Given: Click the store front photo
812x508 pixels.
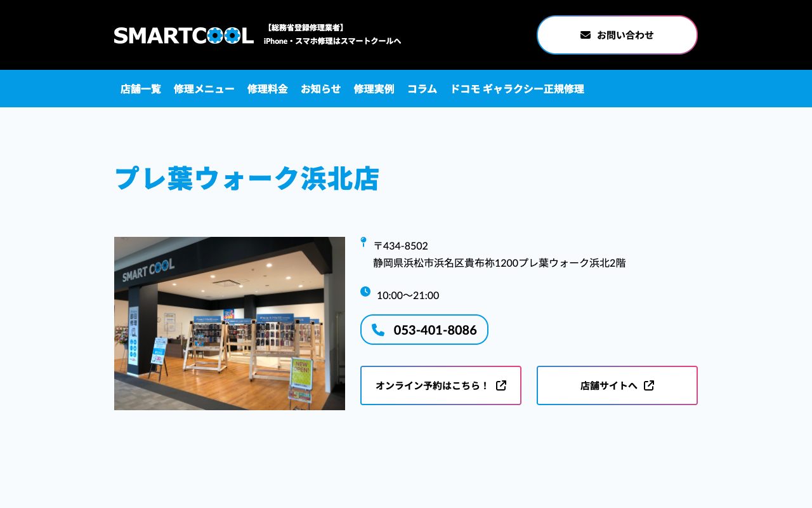Looking at the screenshot, I should pyautogui.click(x=230, y=323).
